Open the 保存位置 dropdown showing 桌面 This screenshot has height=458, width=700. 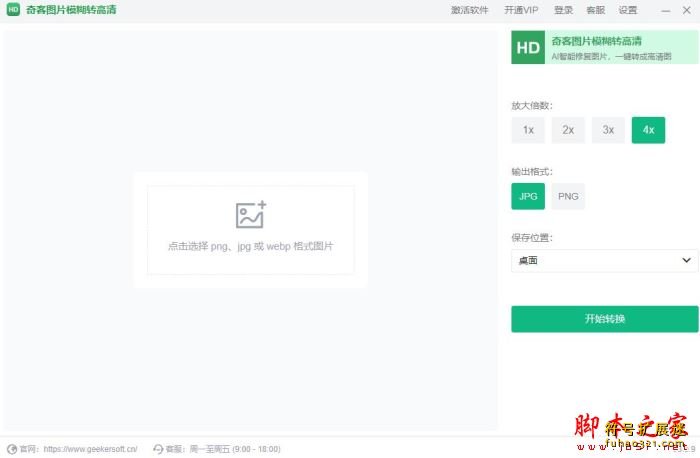(604, 260)
